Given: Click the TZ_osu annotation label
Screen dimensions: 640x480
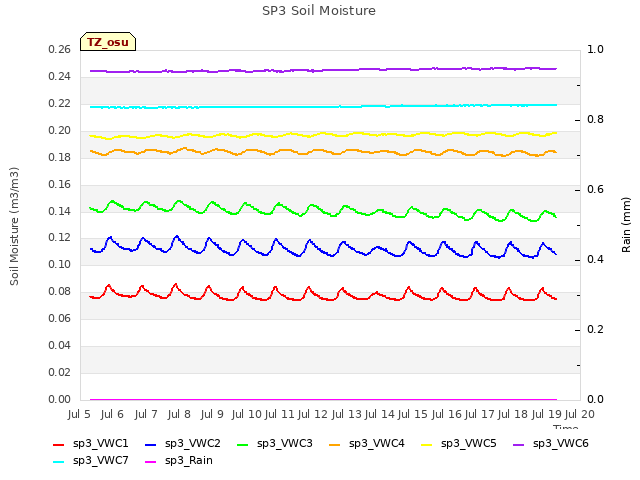Looking at the screenshot, I should [108, 42].
